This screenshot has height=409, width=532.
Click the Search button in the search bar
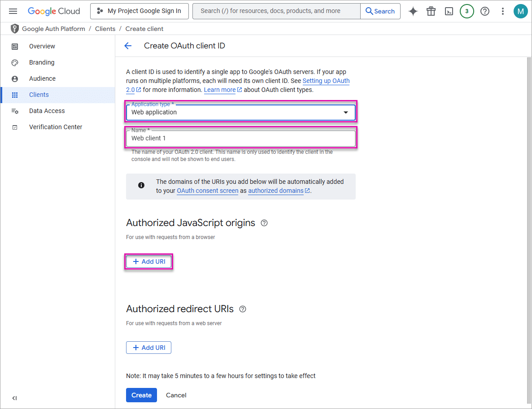point(380,11)
